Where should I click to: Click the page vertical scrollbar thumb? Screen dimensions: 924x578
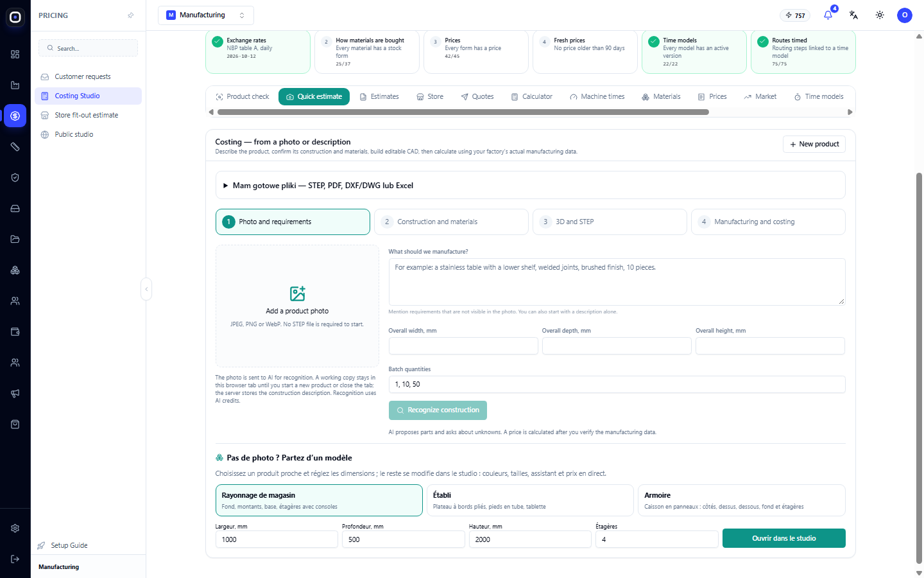coord(919,368)
